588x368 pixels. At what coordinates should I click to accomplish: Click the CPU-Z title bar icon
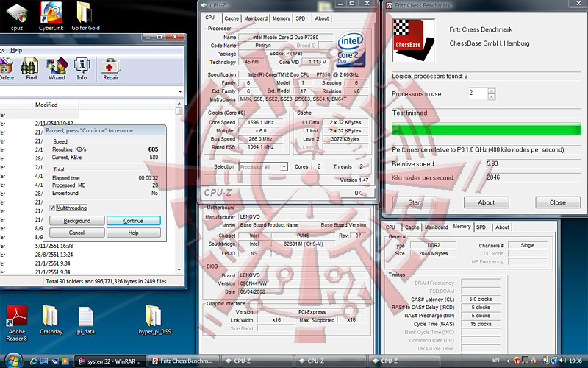click(x=204, y=5)
